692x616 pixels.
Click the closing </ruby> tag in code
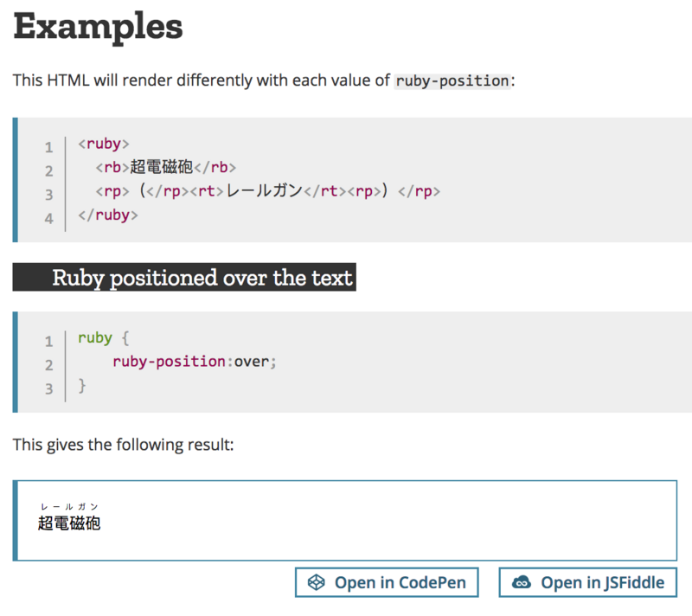point(108,215)
